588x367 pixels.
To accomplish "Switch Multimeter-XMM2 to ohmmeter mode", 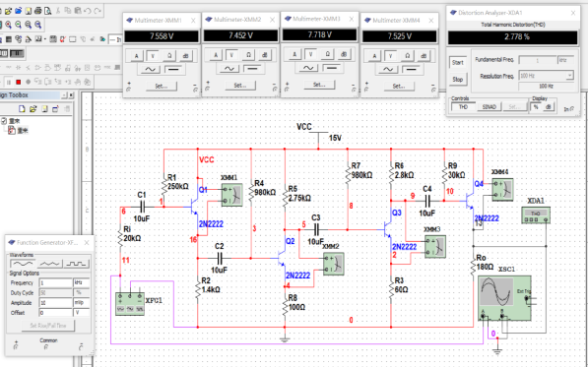I will pos(248,55).
